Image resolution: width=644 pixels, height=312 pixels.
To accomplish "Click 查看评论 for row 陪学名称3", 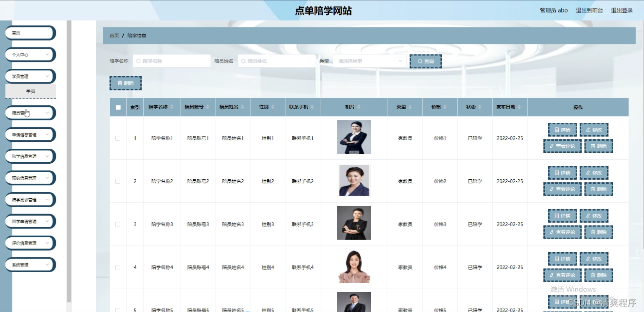I will pos(562,232).
